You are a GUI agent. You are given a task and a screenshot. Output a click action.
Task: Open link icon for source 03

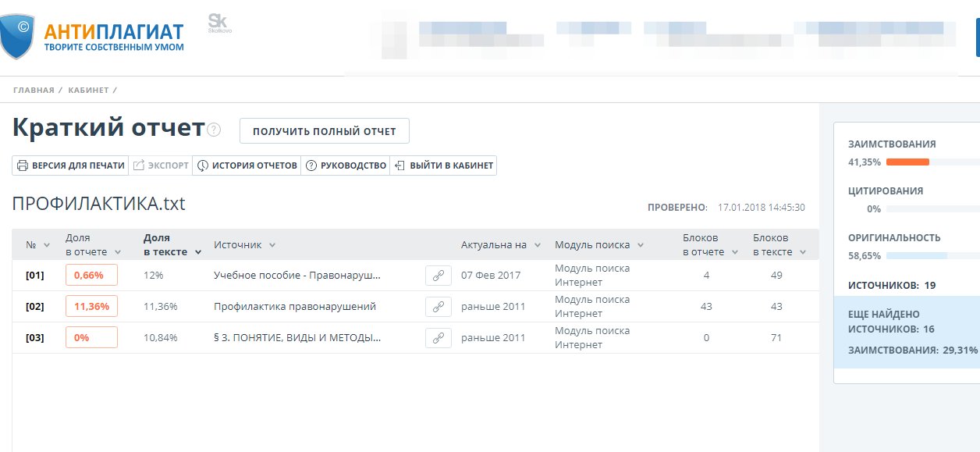[439, 338]
